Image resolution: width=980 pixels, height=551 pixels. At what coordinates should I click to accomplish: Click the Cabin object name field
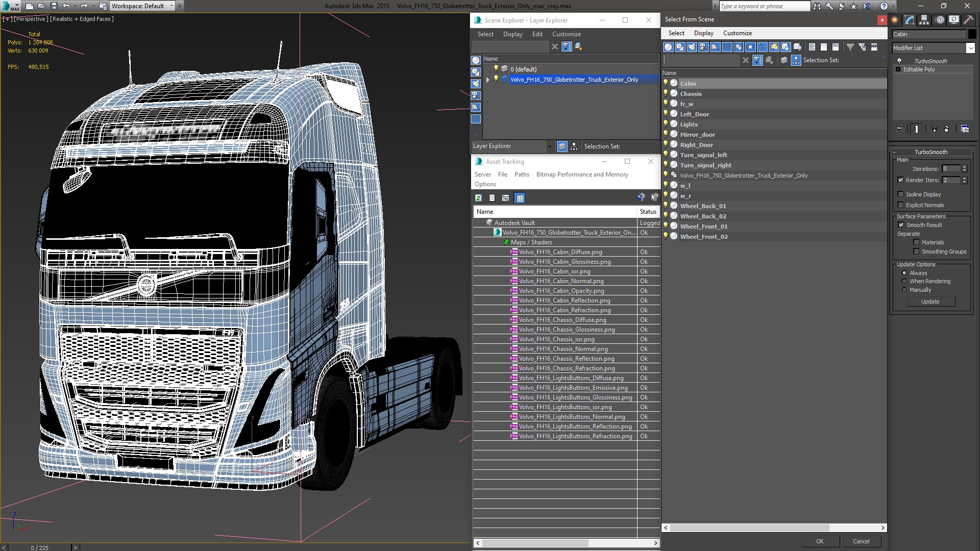[928, 34]
